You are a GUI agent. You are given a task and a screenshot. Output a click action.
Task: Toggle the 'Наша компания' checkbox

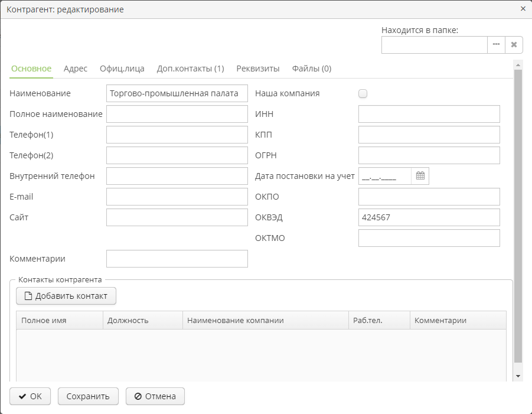coord(363,93)
